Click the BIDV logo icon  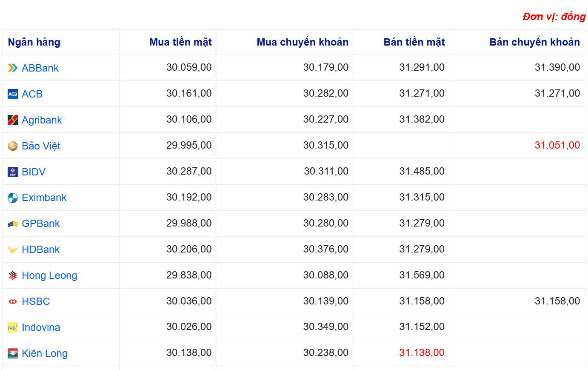pos(13,172)
